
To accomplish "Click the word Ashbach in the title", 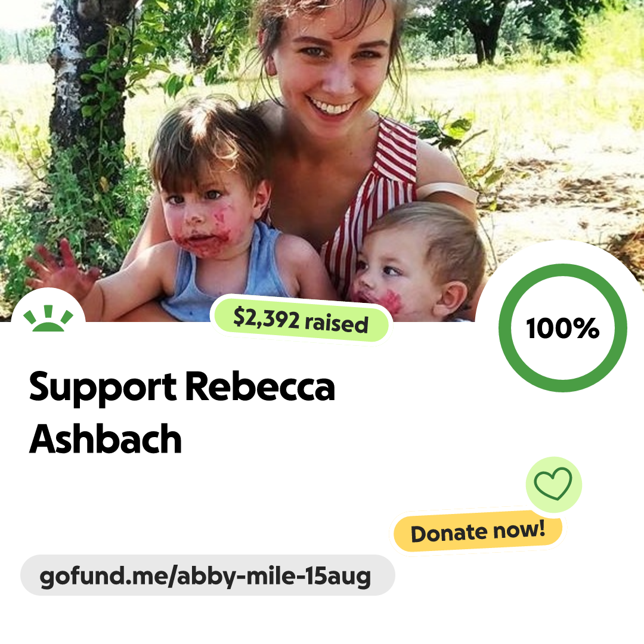I will 106,439.
